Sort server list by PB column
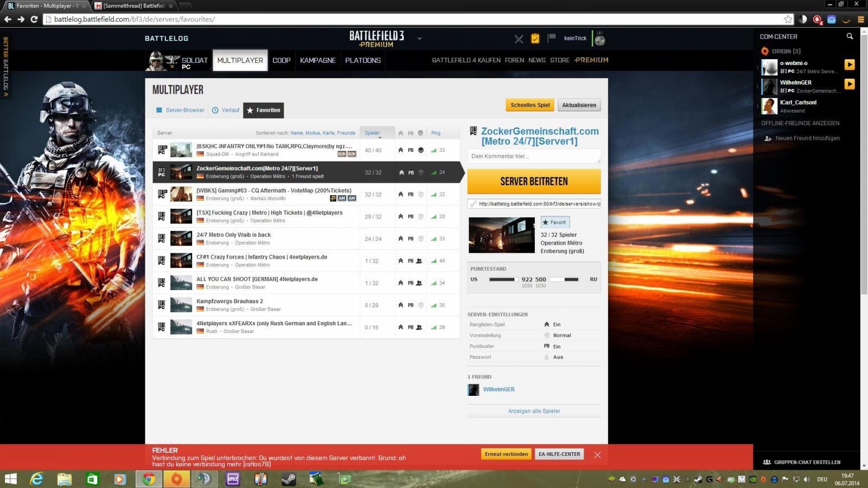Viewport: 868px width, 488px height. 411,133
